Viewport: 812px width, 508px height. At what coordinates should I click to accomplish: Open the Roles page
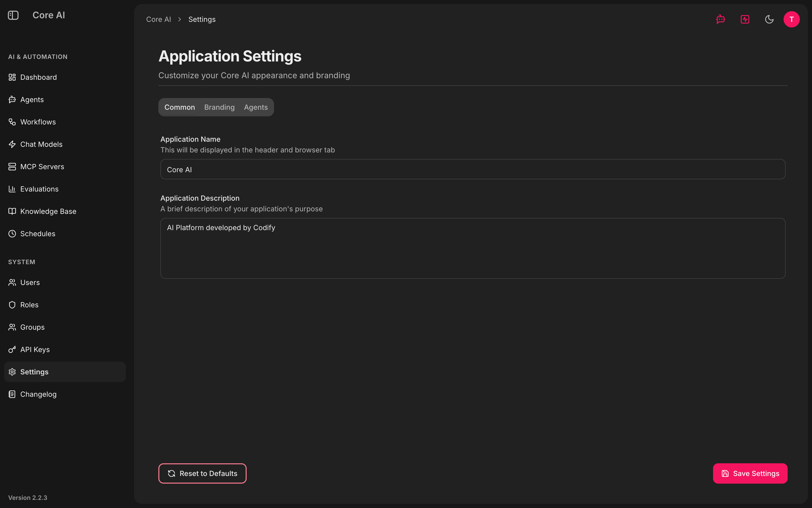coord(65,305)
